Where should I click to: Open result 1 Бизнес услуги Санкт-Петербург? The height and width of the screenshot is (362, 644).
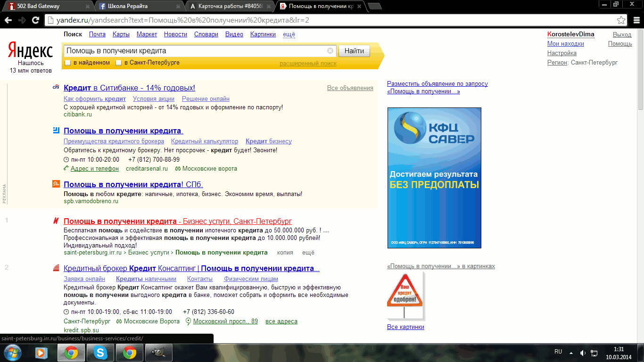178,221
